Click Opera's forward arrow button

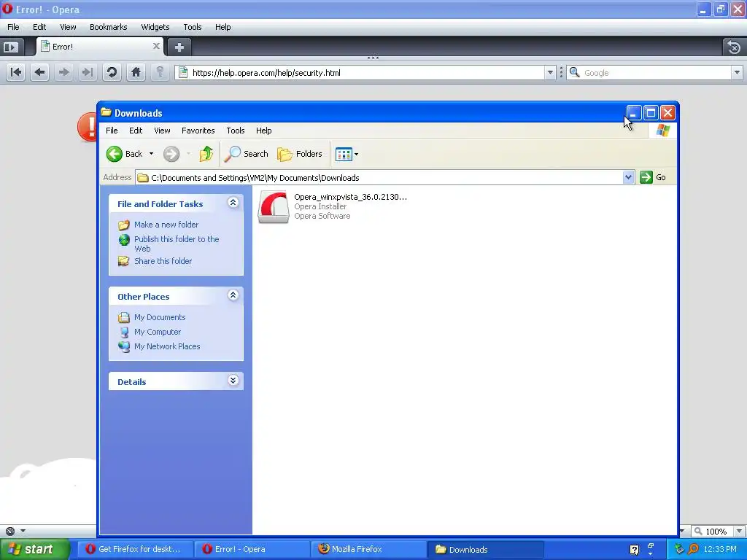(x=63, y=72)
